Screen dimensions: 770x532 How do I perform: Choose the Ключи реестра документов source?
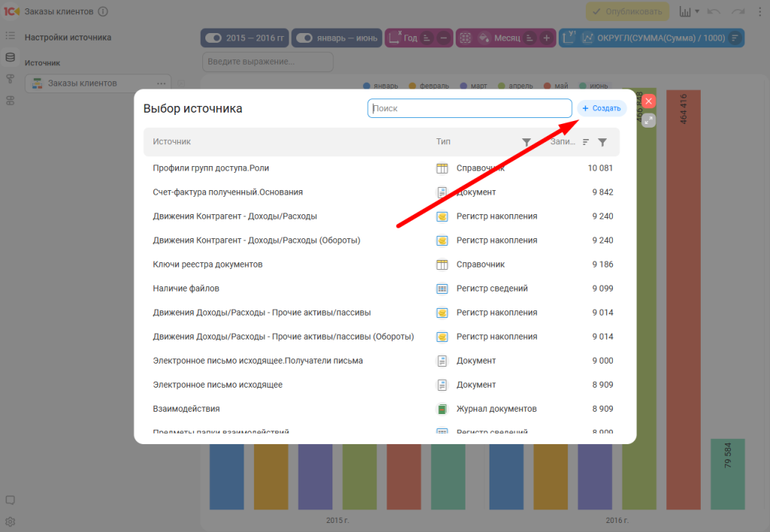click(208, 264)
